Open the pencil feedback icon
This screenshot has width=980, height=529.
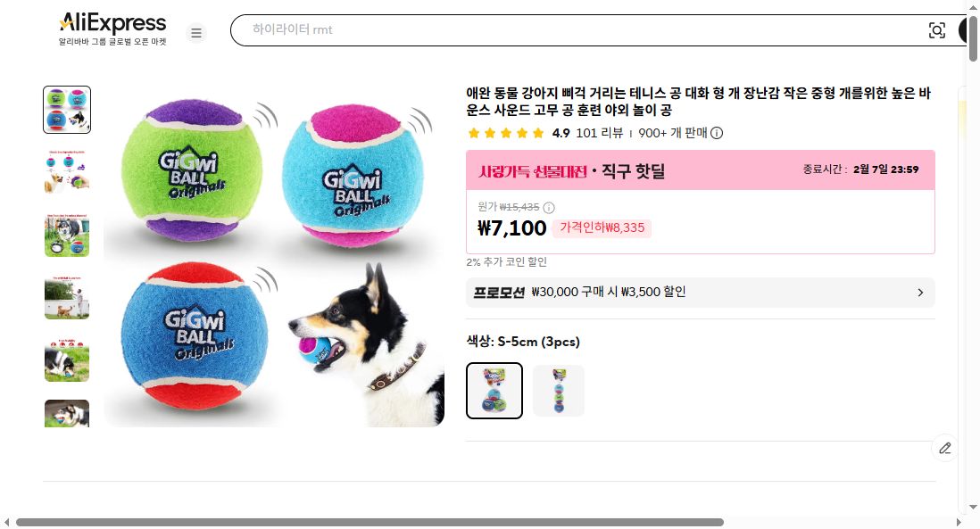tap(945, 448)
